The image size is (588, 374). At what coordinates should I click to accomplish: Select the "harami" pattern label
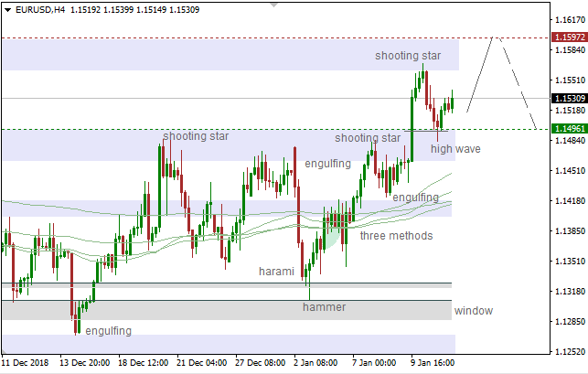tap(276, 272)
